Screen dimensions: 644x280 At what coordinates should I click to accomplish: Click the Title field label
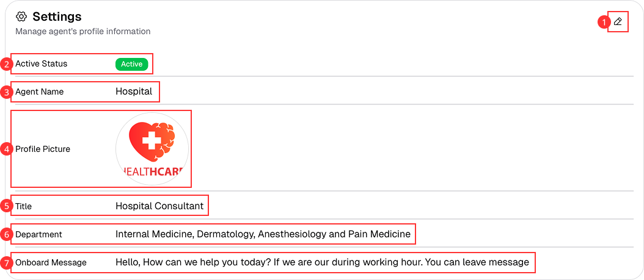coord(24,206)
